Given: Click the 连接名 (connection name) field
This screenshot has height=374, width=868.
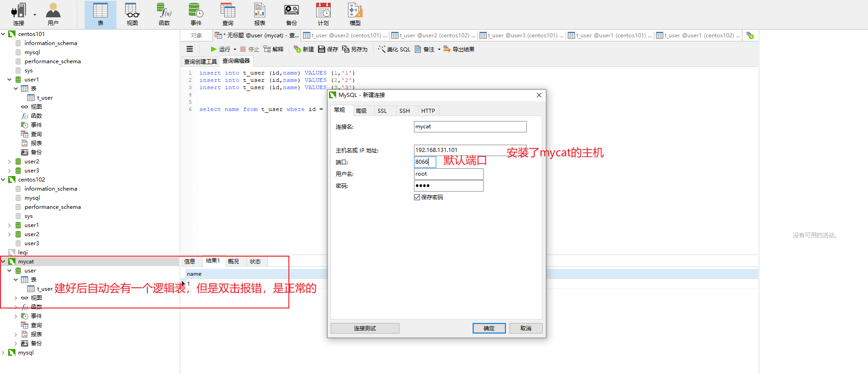Looking at the screenshot, I should [470, 126].
